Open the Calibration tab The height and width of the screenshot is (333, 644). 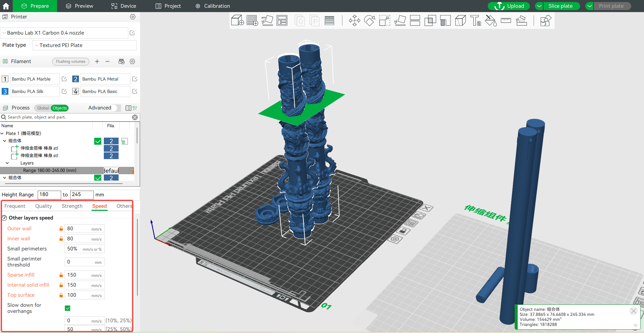pos(213,6)
